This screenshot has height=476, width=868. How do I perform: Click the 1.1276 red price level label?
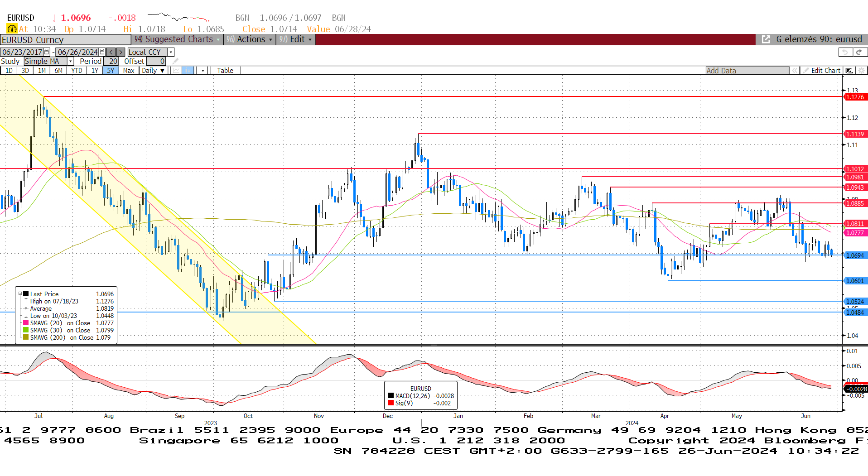pyautogui.click(x=855, y=97)
